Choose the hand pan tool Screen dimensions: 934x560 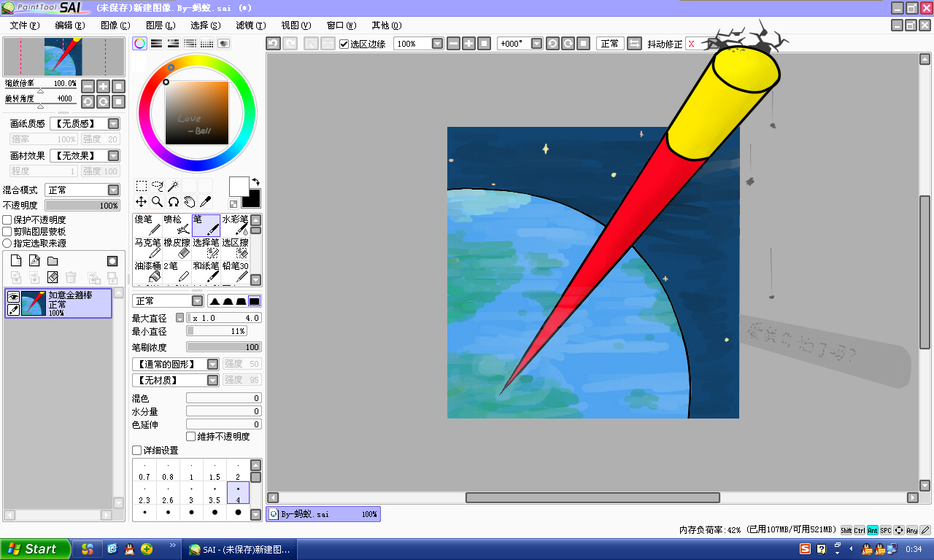(190, 202)
